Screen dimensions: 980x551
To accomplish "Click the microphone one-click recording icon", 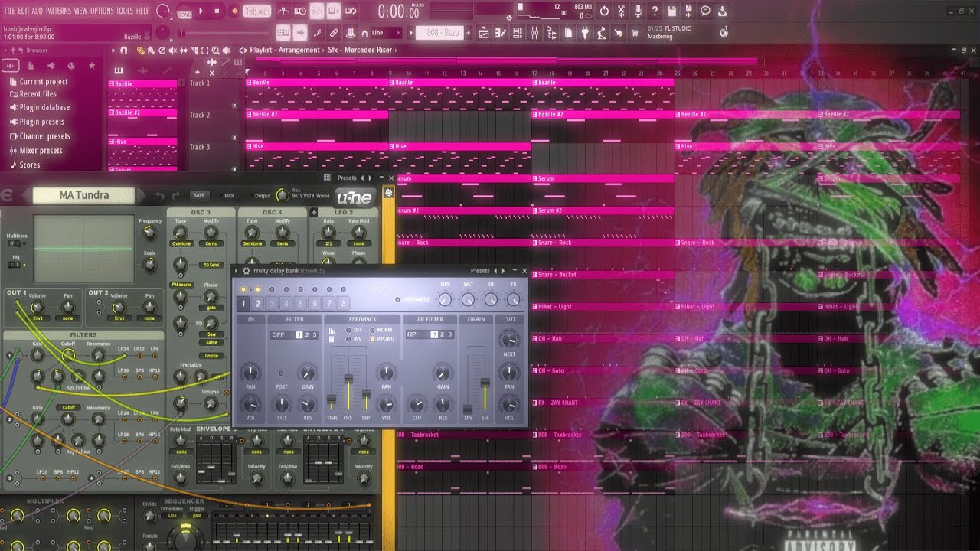I will click(x=638, y=11).
